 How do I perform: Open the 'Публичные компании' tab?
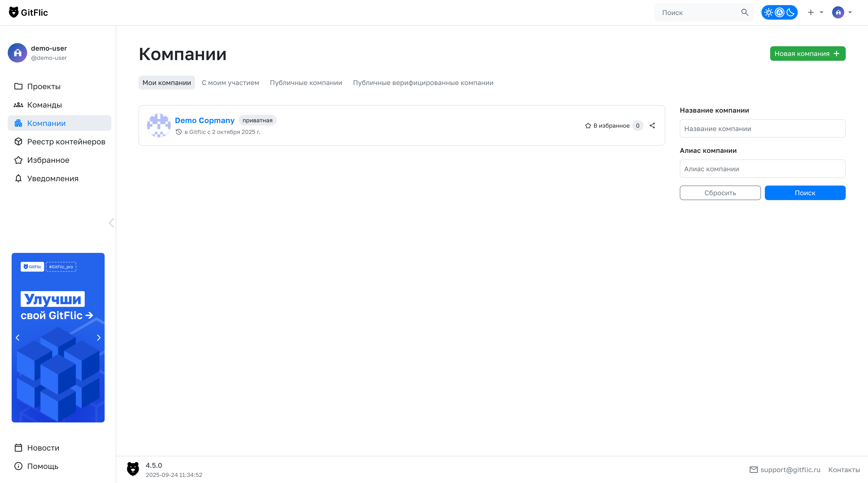tap(306, 83)
